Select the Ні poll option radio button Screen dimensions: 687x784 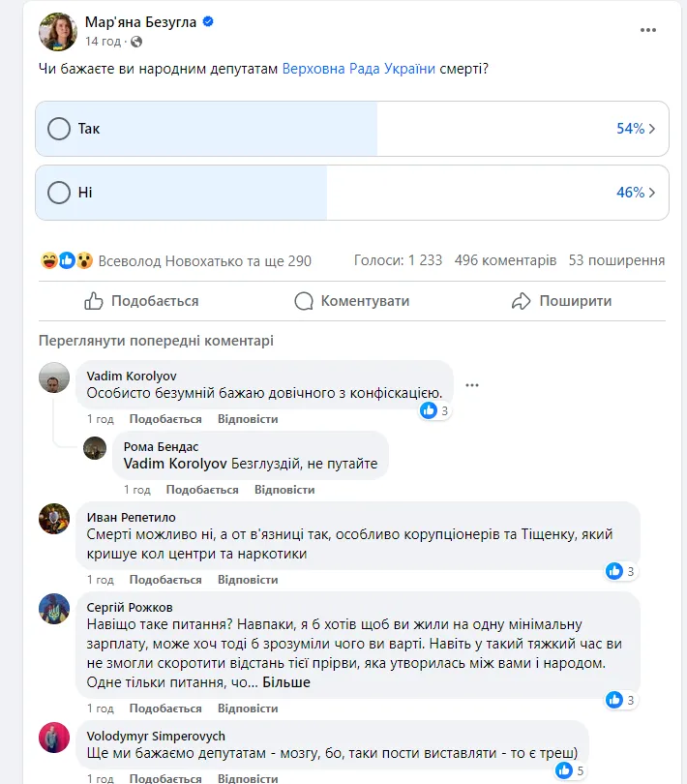click(59, 193)
